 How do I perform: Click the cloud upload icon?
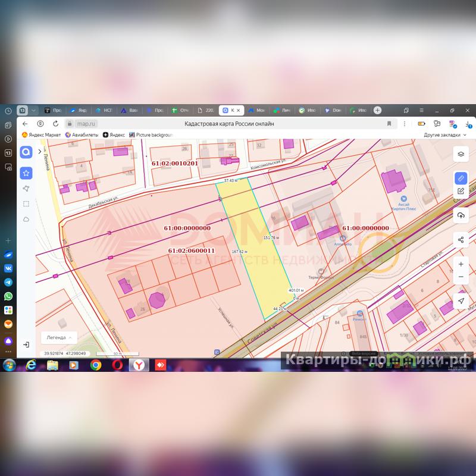coord(461,215)
